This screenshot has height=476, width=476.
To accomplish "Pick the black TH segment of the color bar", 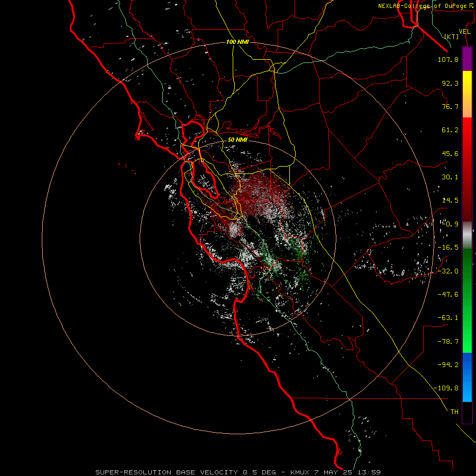I will (x=467, y=413).
